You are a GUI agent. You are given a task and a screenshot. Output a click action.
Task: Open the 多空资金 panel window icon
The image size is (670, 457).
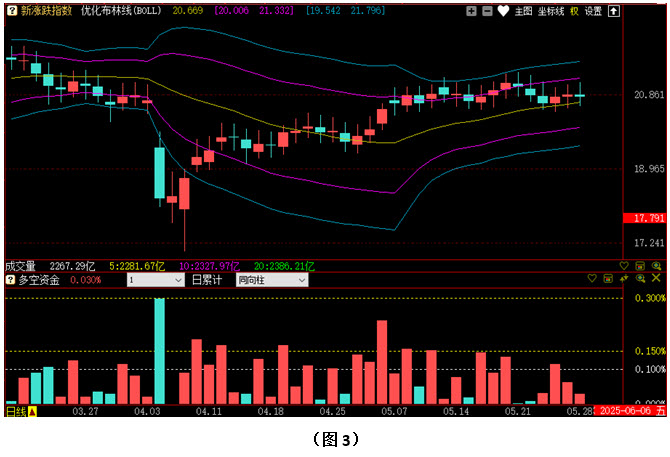tap(608, 278)
